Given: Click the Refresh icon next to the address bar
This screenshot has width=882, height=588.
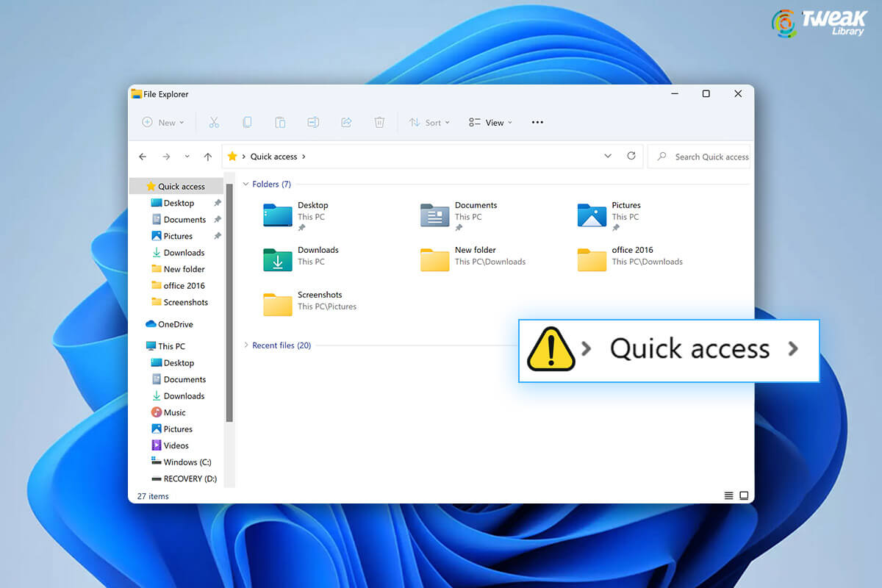Looking at the screenshot, I should (x=631, y=156).
